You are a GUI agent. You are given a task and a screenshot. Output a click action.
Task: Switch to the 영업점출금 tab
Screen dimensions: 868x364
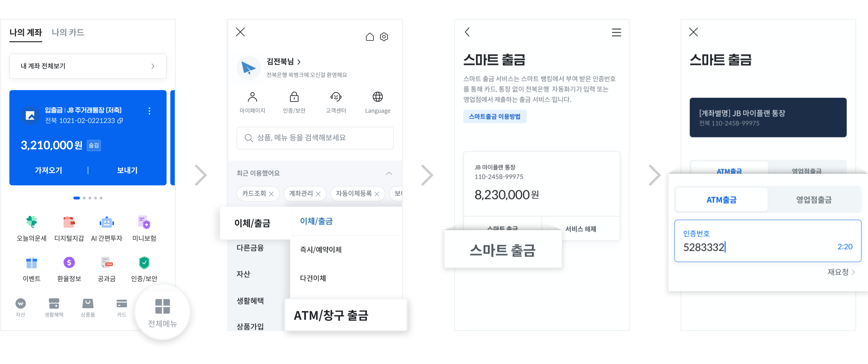pyautogui.click(x=814, y=199)
